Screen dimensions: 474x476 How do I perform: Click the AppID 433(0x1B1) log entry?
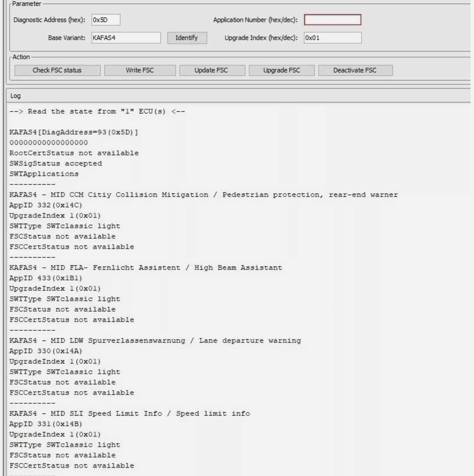click(x=46, y=278)
